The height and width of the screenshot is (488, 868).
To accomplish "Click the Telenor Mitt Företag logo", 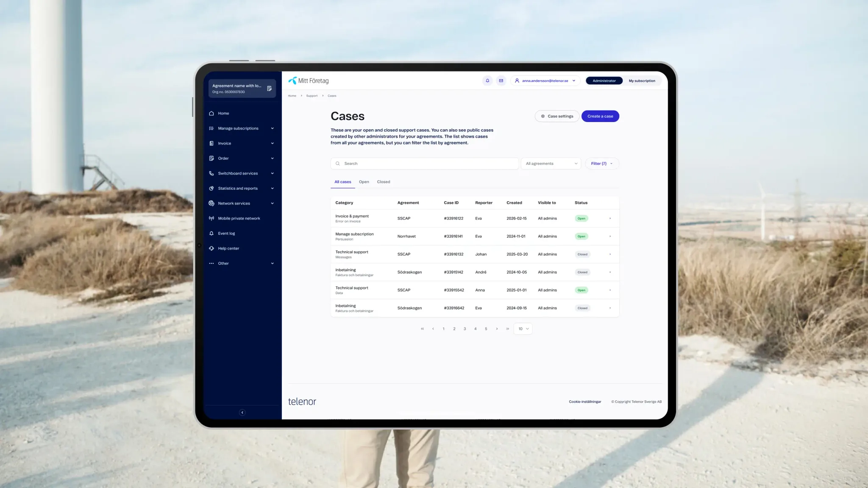I will (x=309, y=80).
